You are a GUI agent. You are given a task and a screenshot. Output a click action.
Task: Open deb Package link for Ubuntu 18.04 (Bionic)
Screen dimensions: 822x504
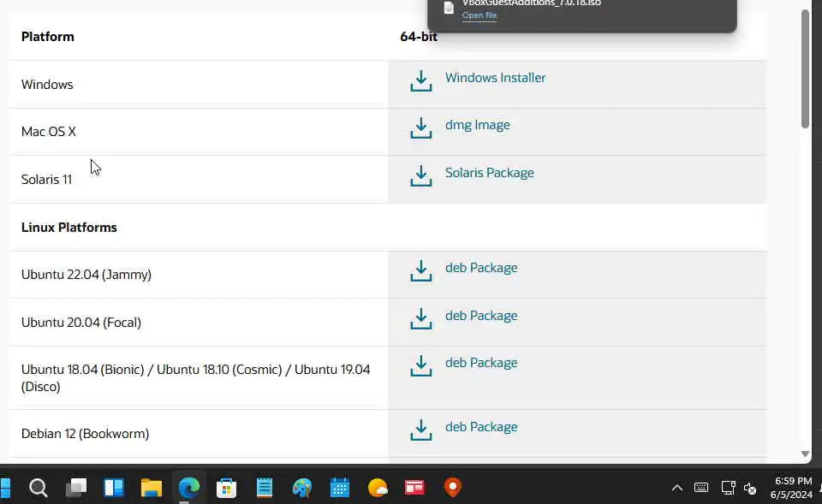tap(480, 363)
